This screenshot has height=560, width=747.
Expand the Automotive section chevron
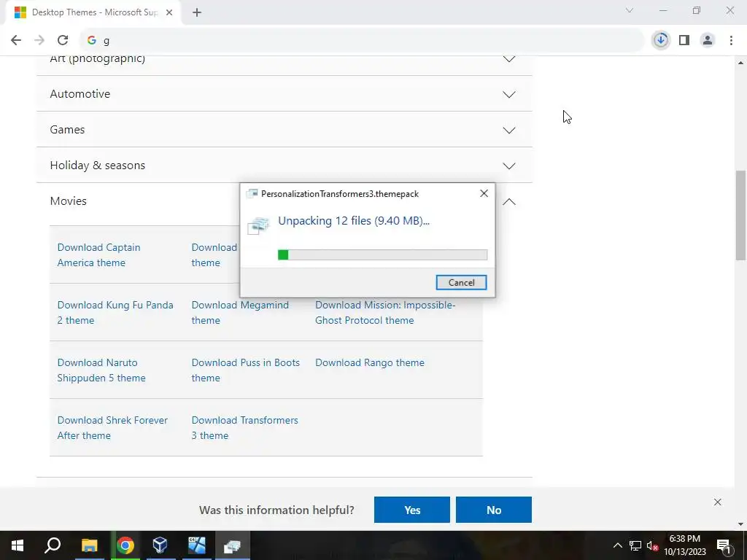click(x=508, y=94)
